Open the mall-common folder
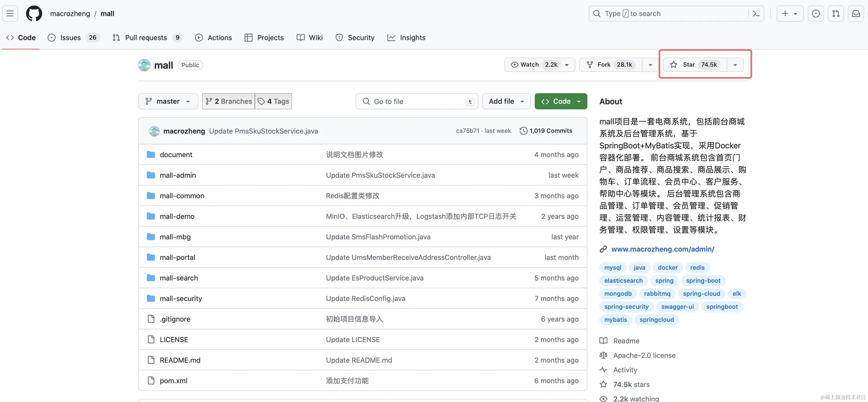Image resolution: width=868 pixels, height=402 pixels. pos(182,196)
